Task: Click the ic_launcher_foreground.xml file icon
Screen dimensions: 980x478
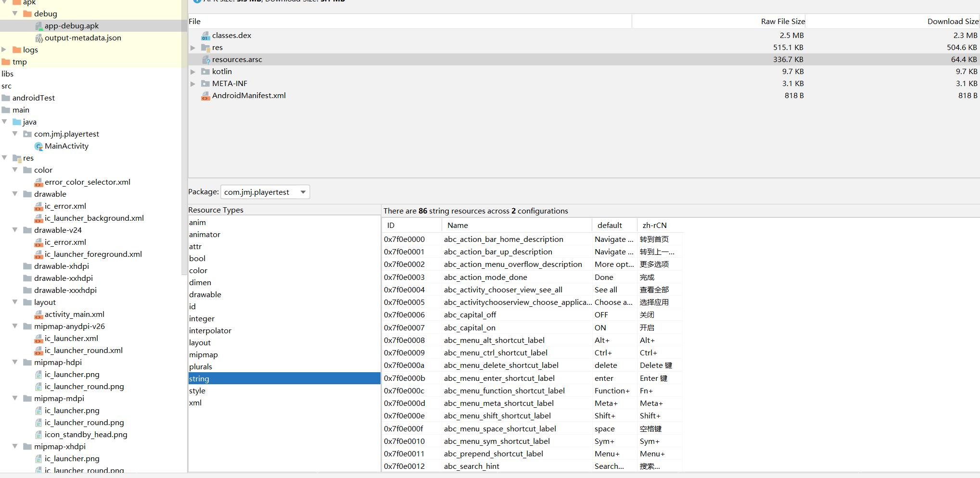Action: tap(39, 254)
